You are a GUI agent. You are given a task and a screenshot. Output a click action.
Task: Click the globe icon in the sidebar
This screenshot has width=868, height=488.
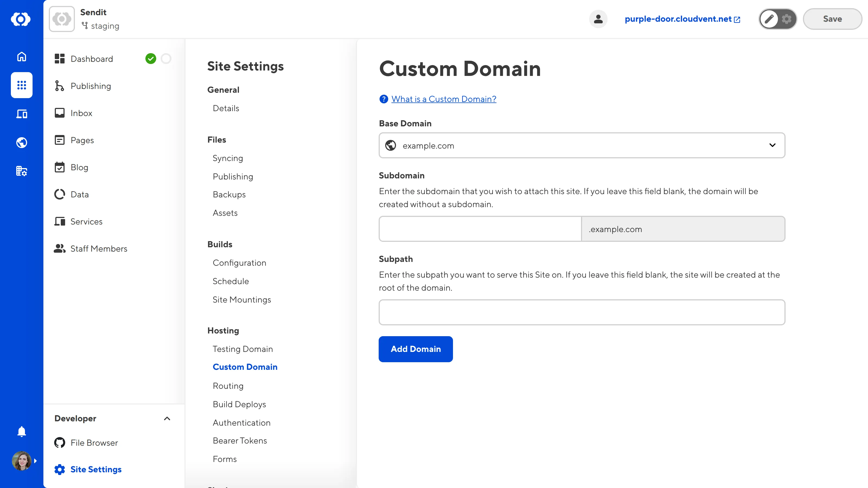click(x=21, y=142)
